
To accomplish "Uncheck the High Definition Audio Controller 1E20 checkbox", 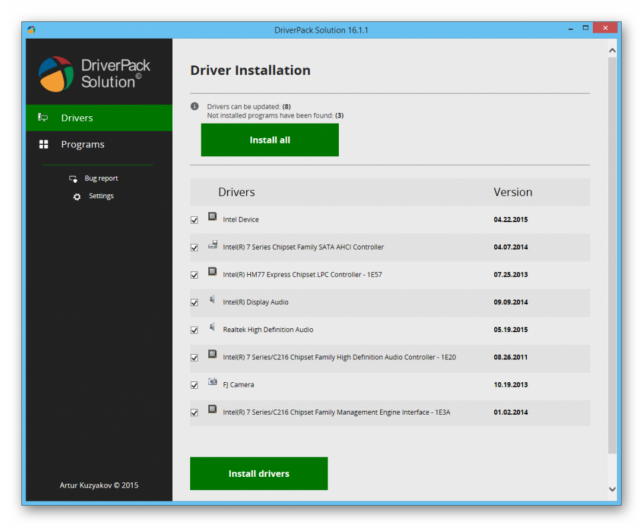I will [x=194, y=358].
